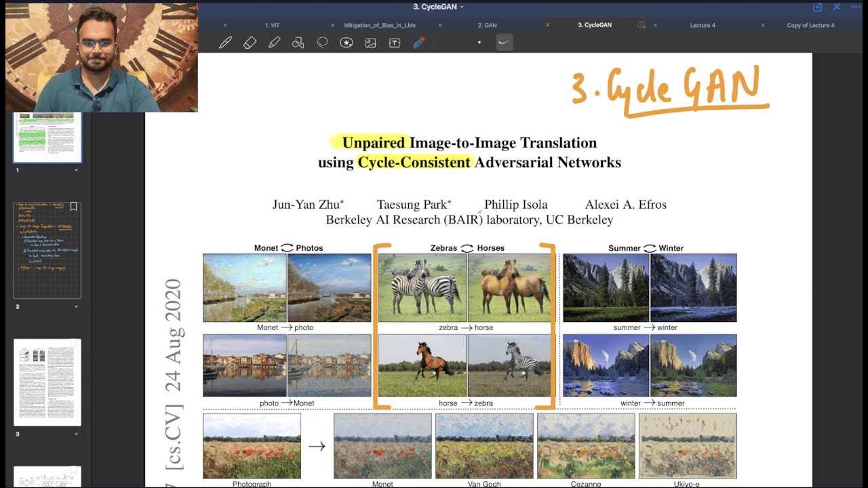Close the Lecture 4 tab
Viewport: 868px width, 488px height.
655,25
